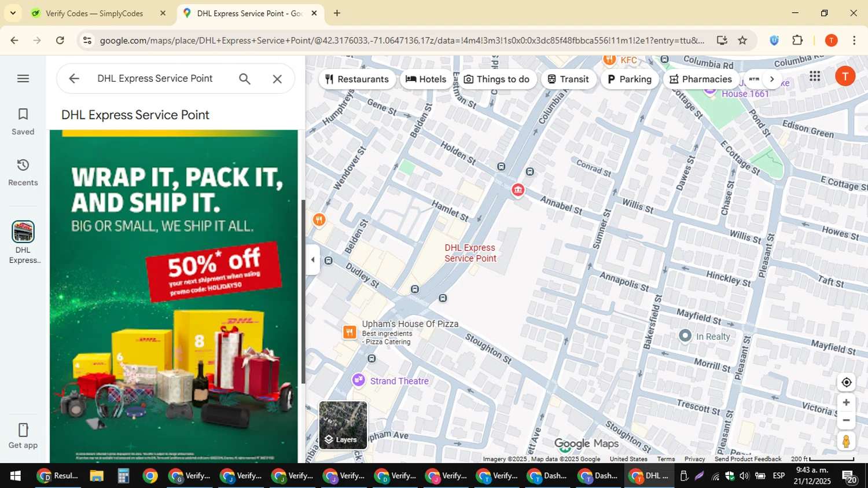View site information icon in address bar
Viewport: 868px width, 488px height.
[87, 41]
